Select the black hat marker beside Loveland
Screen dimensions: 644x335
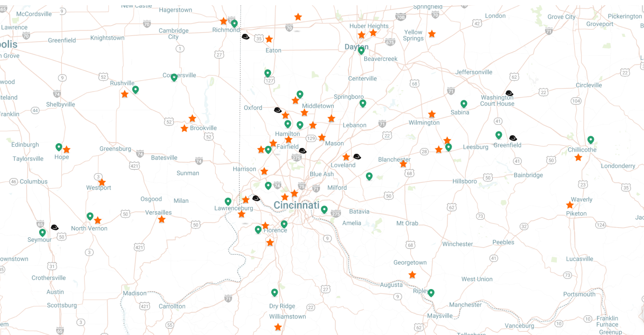click(x=357, y=156)
